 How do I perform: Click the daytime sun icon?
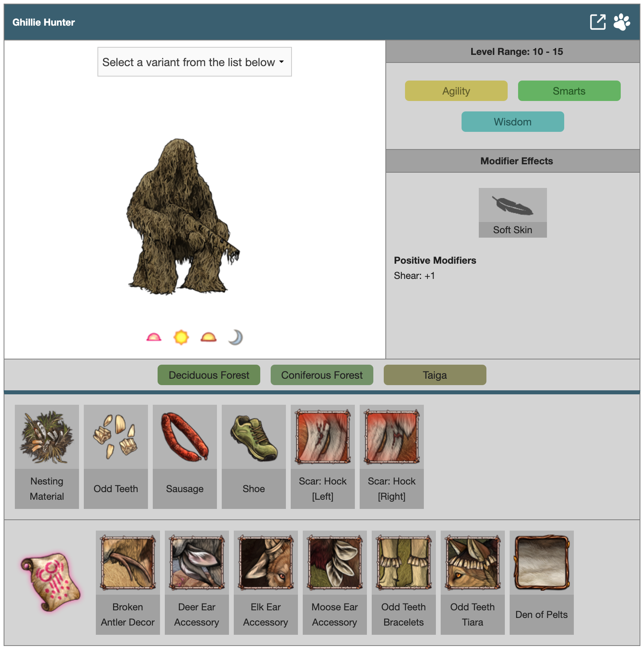(181, 337)
